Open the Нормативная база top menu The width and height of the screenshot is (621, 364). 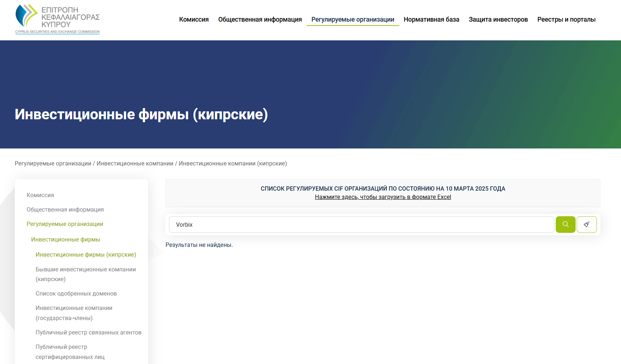coord(431,19)
